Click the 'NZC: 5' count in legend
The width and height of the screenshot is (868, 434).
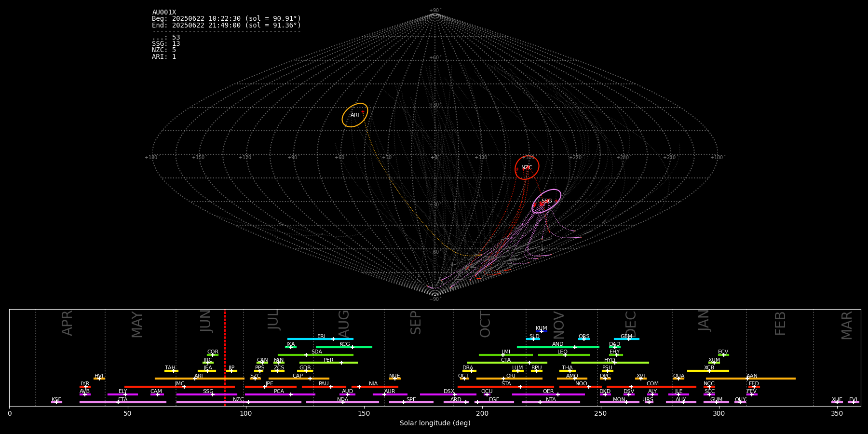pos(164,50)
